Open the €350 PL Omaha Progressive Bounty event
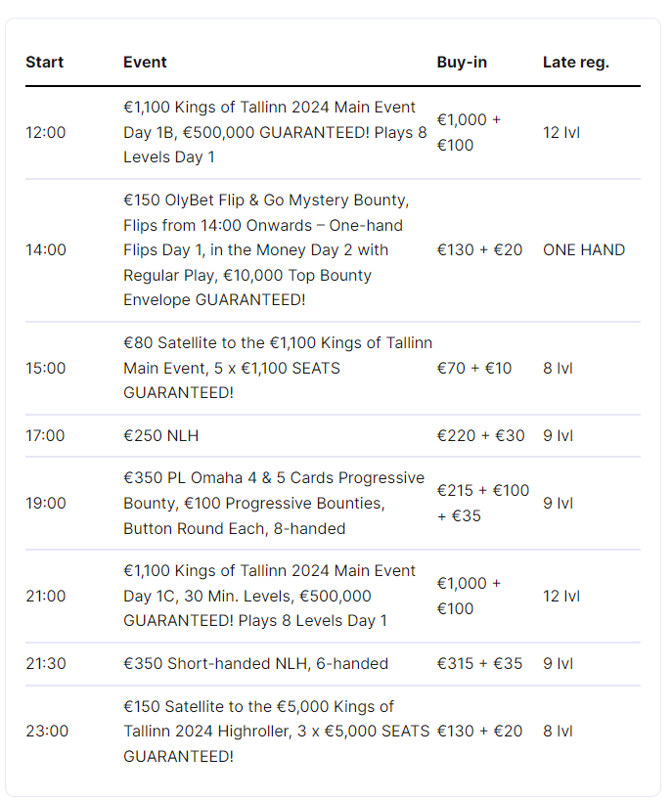 point(274,503)
